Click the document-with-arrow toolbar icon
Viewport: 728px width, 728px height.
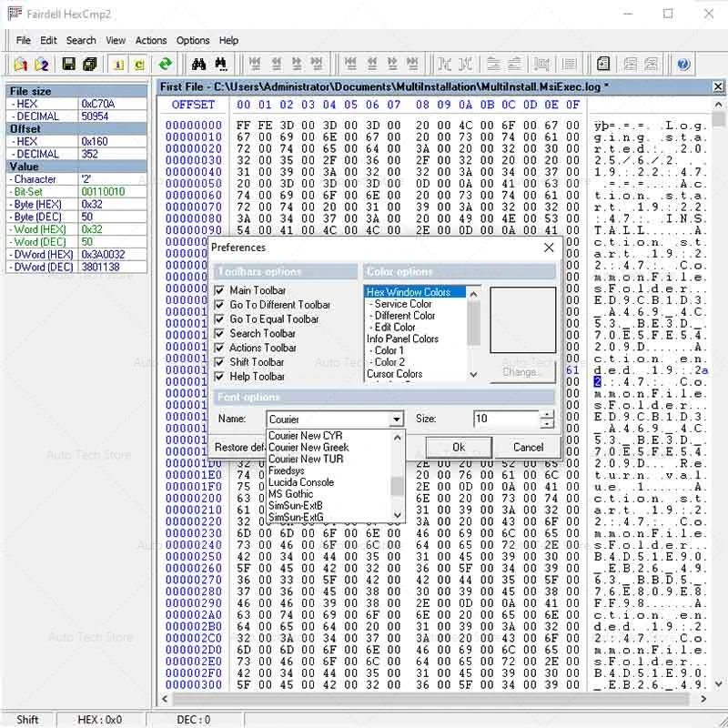coord(603,64)
